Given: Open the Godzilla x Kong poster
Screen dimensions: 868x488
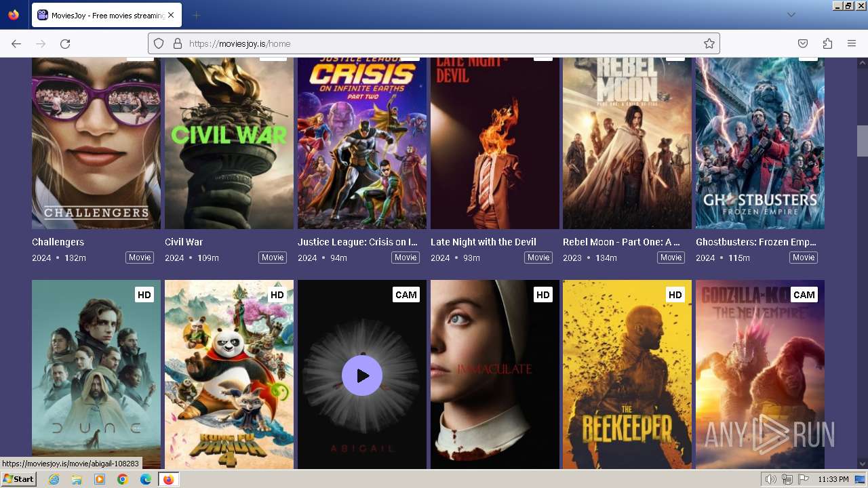Looking at the screenshot, I should [x=760, y=374].
